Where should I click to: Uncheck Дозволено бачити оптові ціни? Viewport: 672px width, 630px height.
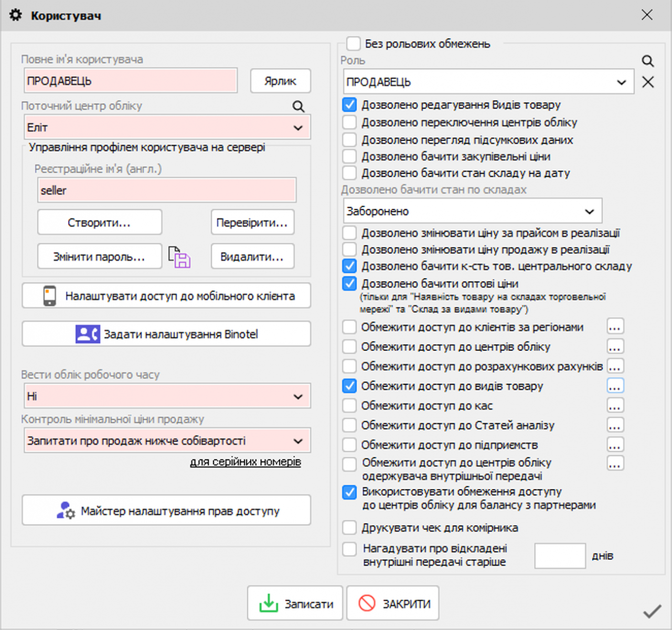(x=350, y=283)
